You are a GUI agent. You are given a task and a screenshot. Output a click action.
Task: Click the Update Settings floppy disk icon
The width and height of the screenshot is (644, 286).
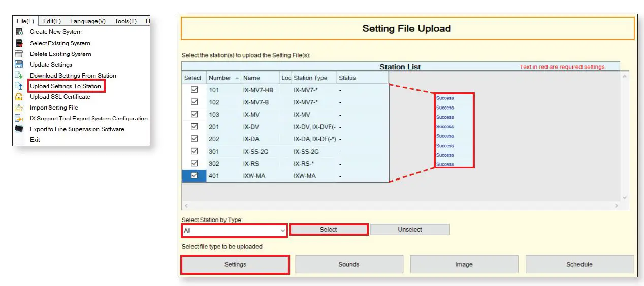(x=19, y=64)
